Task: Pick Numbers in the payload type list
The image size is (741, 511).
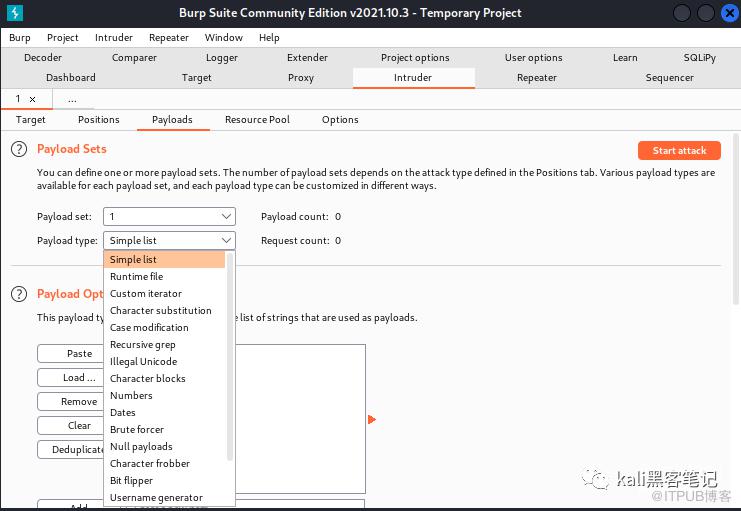Action: click(131, 396)
